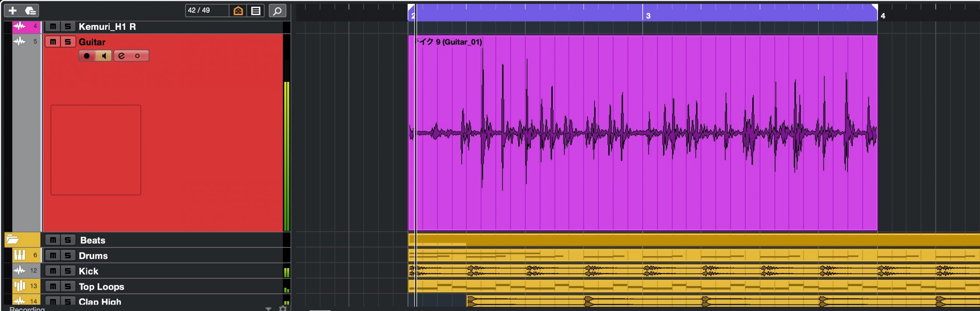
Task: Solo the Kick track
Action: tap(68, 271)
